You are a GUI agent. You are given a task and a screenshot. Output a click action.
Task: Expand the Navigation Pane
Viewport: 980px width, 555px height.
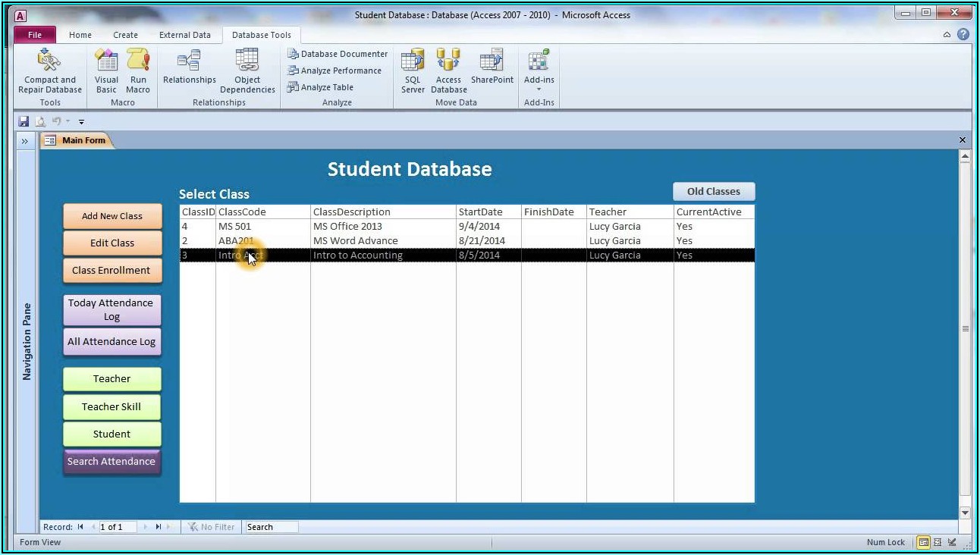(x=24, y=141)
